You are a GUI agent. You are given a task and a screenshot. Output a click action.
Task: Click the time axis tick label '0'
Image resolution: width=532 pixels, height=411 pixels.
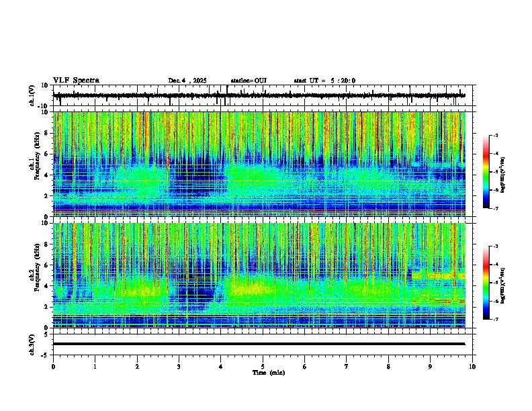point(53,367)
